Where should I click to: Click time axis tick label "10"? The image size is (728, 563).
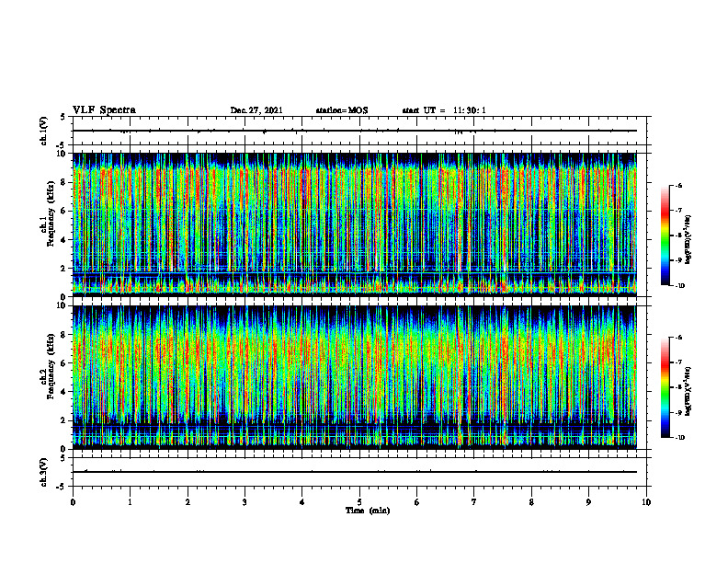coord(646,502)
